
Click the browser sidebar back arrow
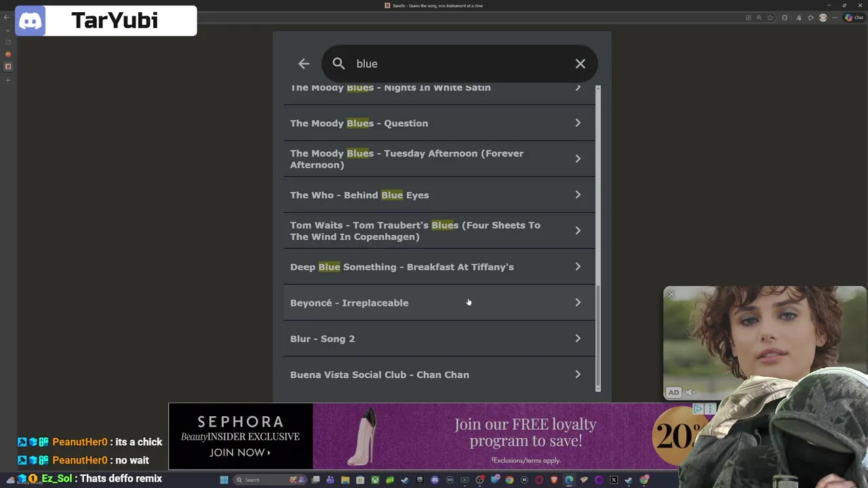tap(7, 18)
